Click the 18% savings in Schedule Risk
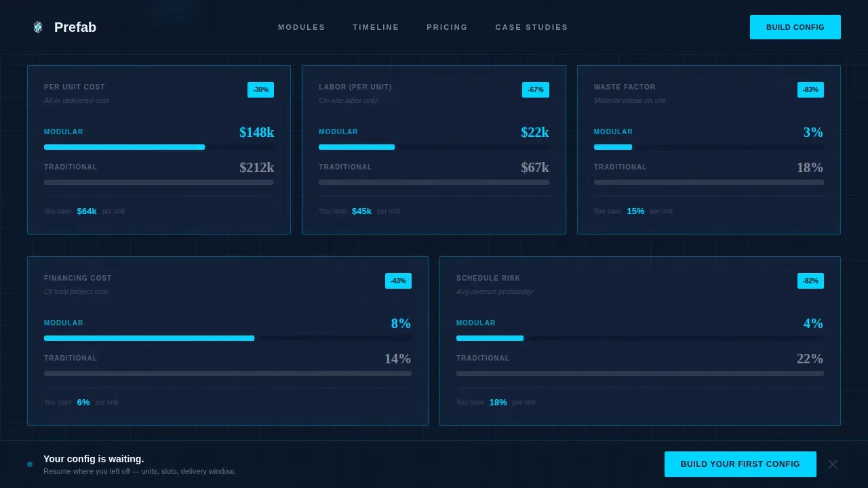868x488 pixels. 498,403
